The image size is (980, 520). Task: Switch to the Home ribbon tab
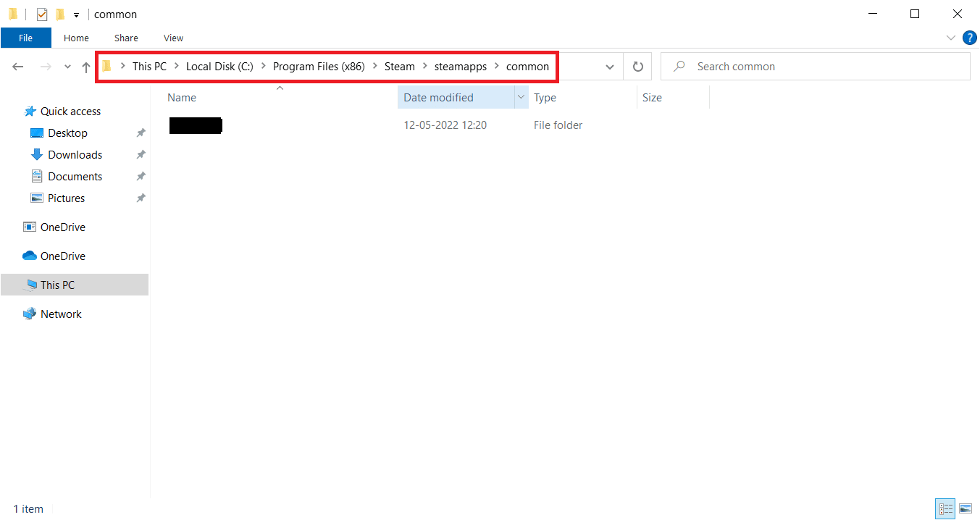pyautogui.click(x=76, y=38)
